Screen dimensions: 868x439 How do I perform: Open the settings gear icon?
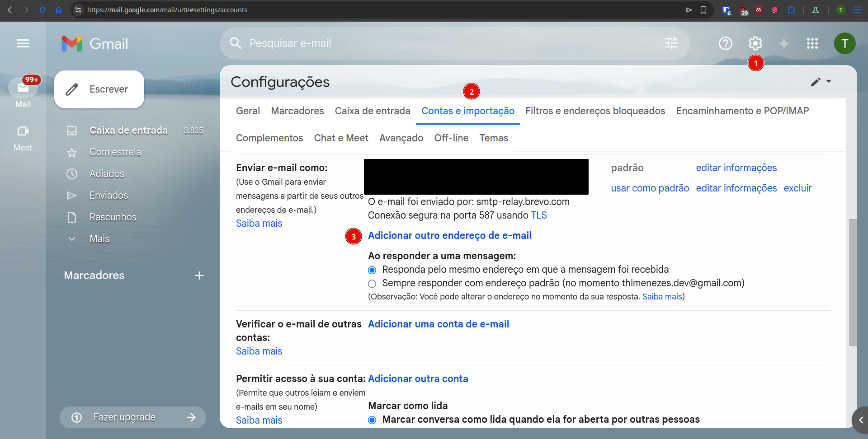[755, 43]
